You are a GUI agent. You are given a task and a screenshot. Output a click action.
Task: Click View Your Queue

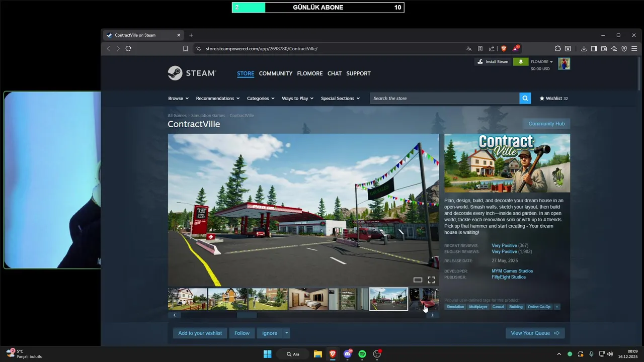tap(535, 333)
